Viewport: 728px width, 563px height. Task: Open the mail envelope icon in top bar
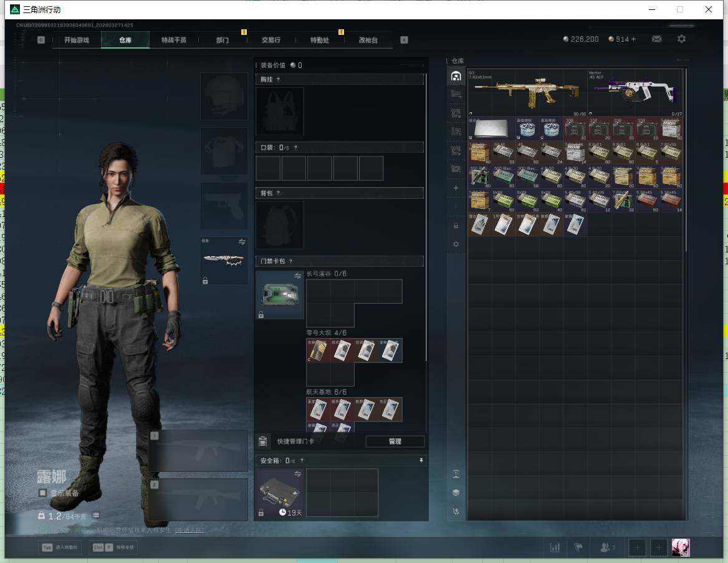(656, 39)
